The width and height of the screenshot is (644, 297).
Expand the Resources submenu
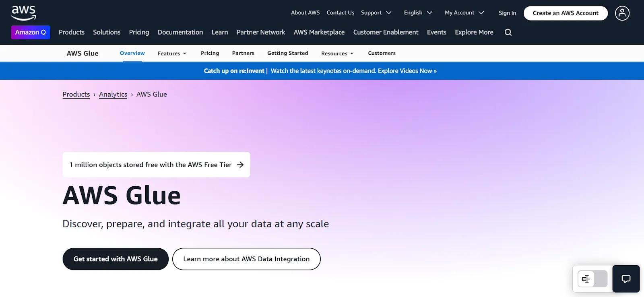pyautogui.click(x=337, y=54)
